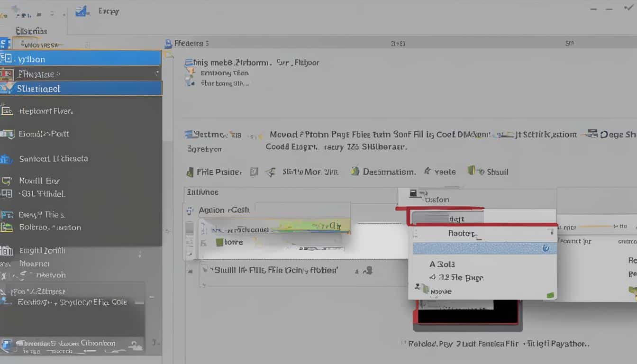The image size is (637, 364).
Task: Click the "Ffeaeire S" panel header
Action: click(191, 44)
